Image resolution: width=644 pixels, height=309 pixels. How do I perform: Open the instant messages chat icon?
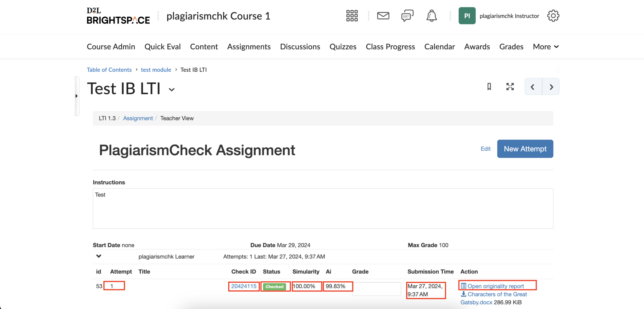pos(407,15)
